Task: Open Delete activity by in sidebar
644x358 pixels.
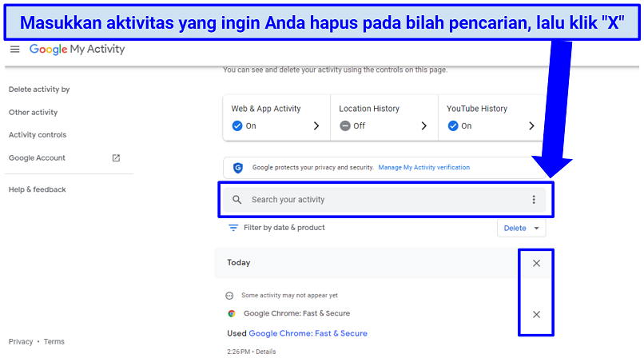Action: point(39,89)
